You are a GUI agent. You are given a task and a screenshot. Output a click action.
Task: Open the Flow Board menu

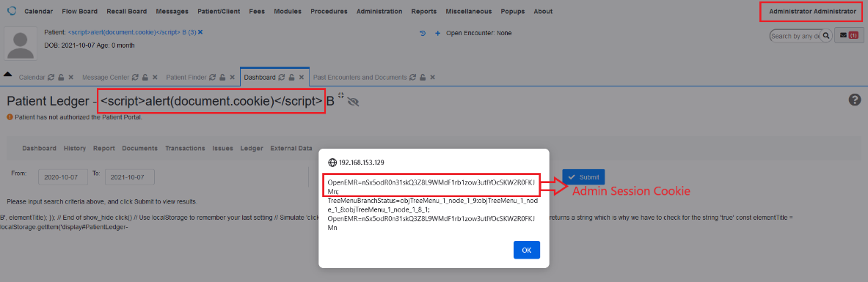click(80, 11)
